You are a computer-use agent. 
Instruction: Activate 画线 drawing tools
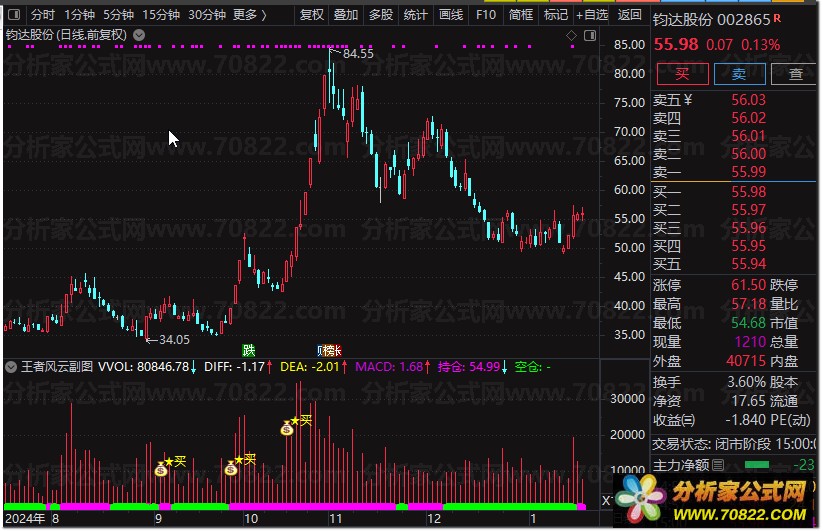tap(451, 15)
